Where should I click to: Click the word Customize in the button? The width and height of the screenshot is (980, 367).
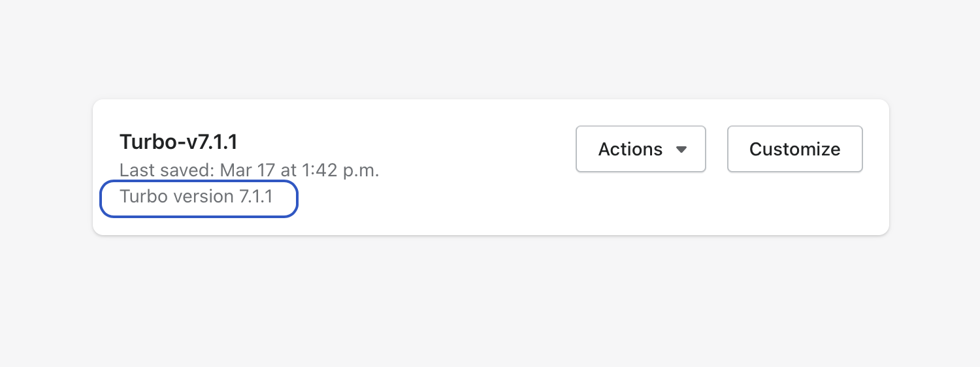(794, 149)
